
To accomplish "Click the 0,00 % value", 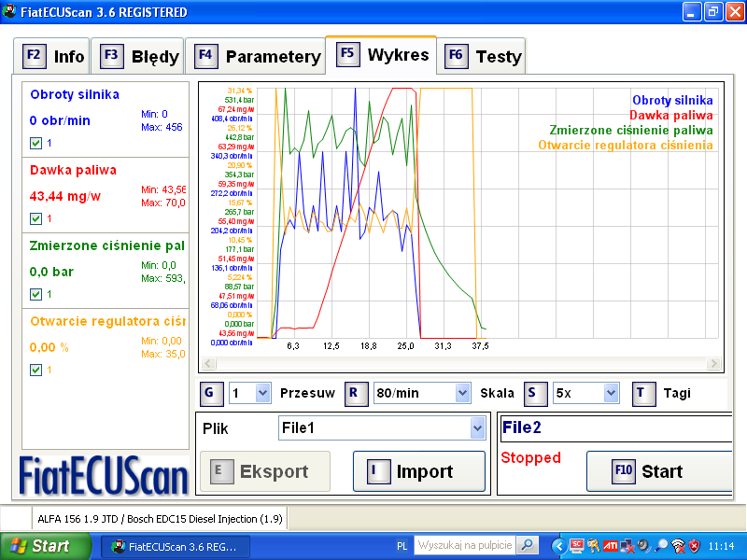I will [x=49, y=347].
